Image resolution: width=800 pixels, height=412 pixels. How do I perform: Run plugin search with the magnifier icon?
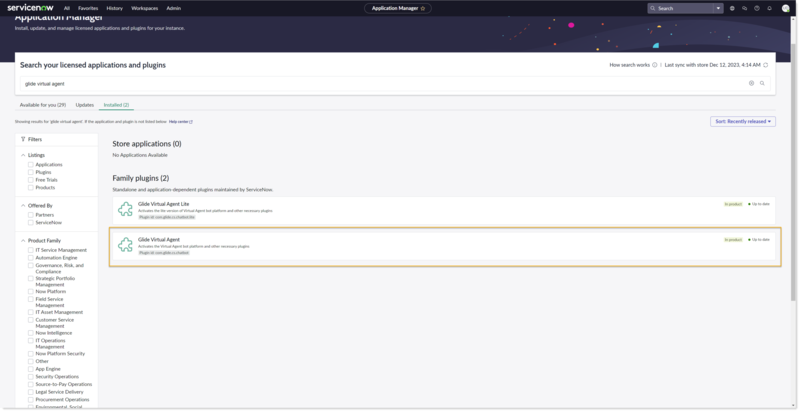[x=762, y=83]
